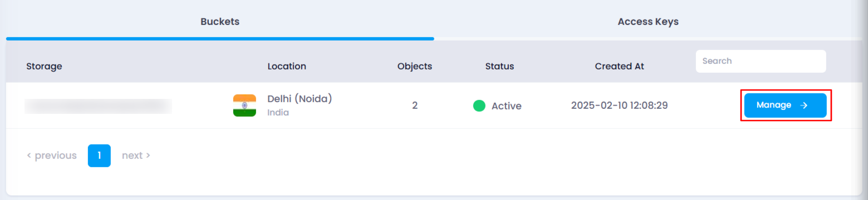The image size is (868, 200).
Task: Switch to the Access Keys tab
Action: click(x=648, y=22)
